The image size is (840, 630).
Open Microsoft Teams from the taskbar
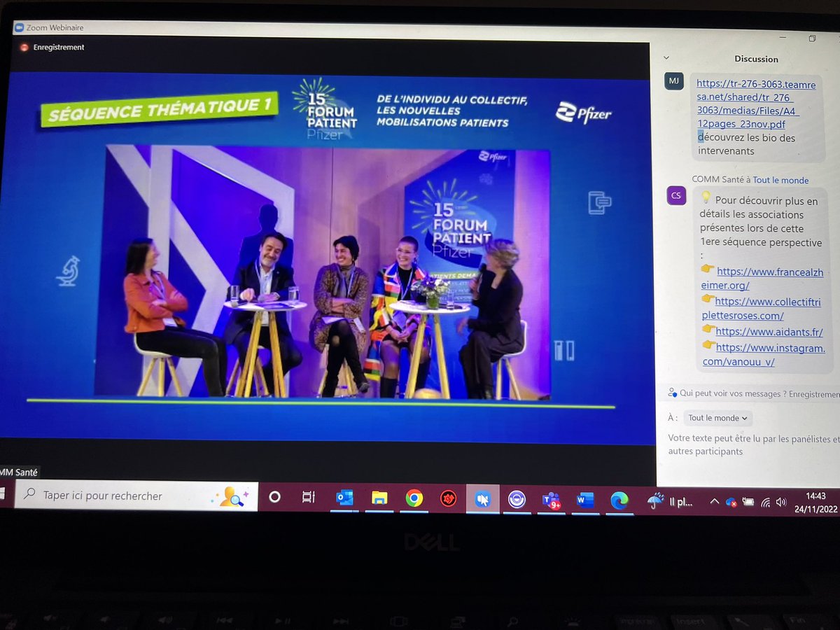[x=552, y=500]
